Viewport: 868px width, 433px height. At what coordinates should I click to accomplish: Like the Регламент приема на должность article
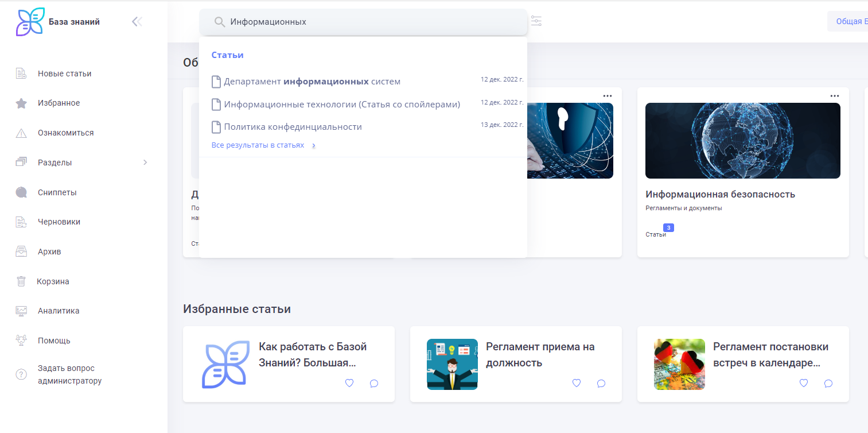click(x=577, y=383)
